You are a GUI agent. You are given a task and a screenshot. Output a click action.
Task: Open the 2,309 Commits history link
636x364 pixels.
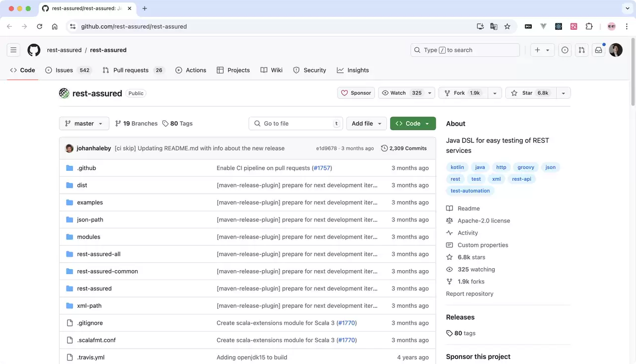(x=404, y=148)
